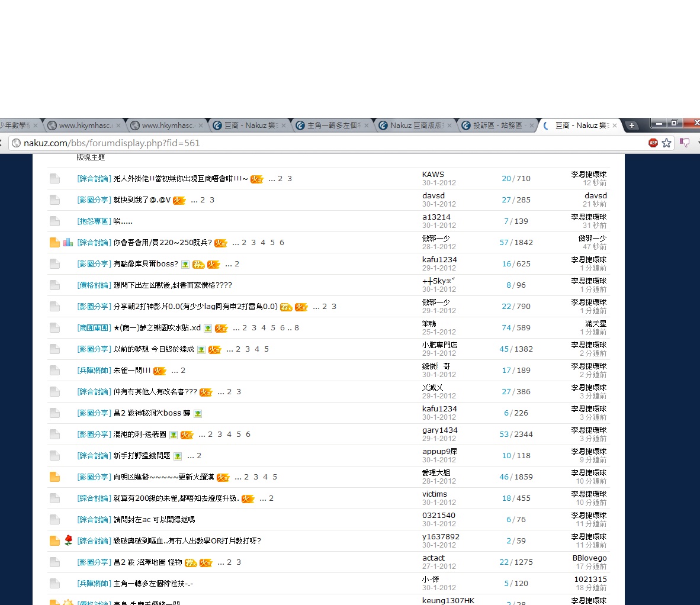Switch to the second www.hkymhasc tab
This screenshot has height=605, width=700.
click(x=166, y=125)
